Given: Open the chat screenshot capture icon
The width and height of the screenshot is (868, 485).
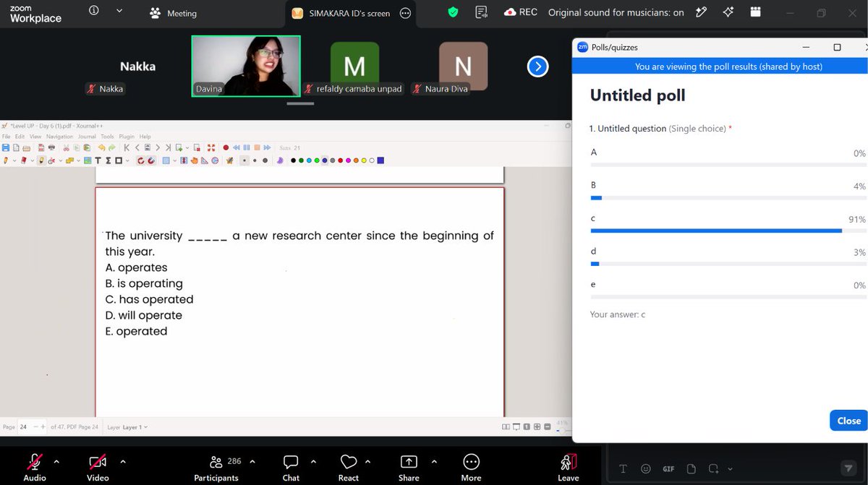Looking at the screenshot, I should (713, 468).
